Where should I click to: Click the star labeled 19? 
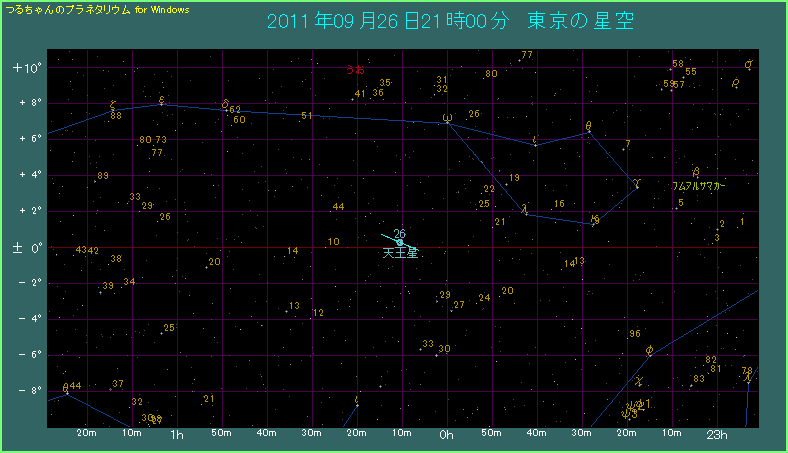pos(514,178)
